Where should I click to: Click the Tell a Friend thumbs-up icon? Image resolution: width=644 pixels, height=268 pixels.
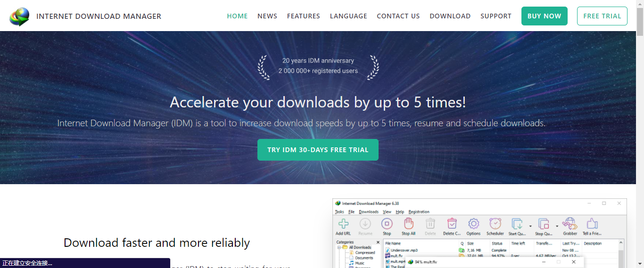coord(592,224)
